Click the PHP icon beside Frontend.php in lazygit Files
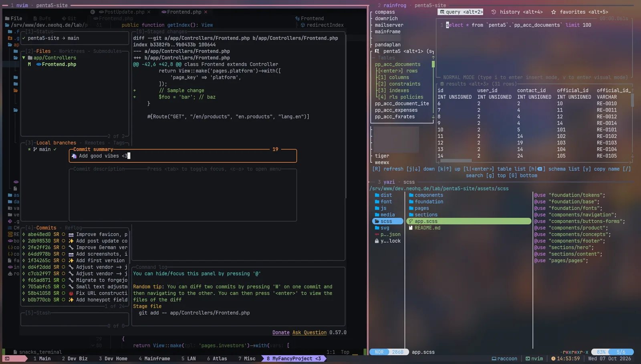 (x=39, y=64)
